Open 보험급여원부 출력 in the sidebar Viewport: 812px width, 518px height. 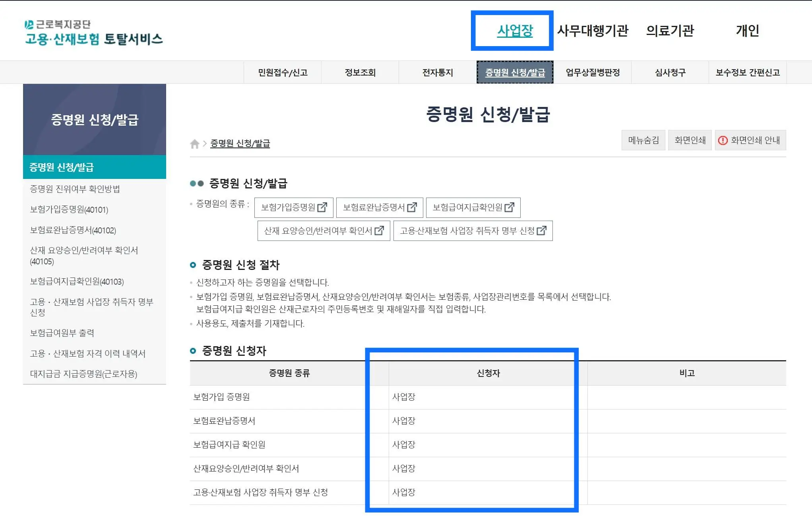(62, 333)
